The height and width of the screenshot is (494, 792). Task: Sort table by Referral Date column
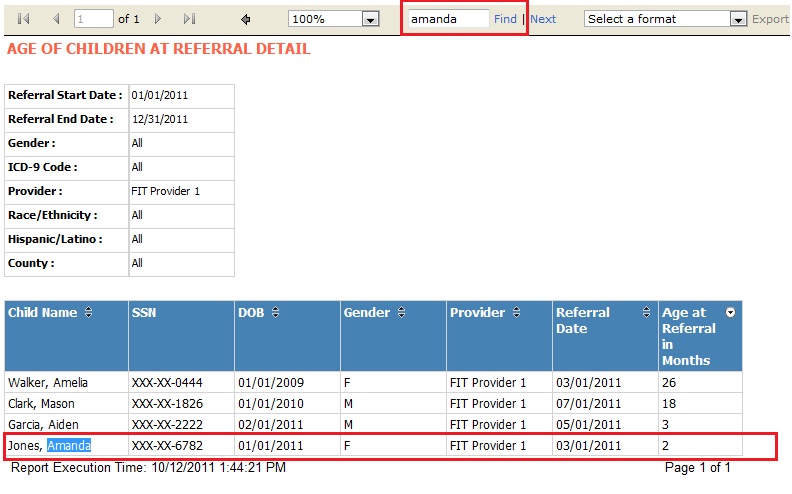pos(646,313)
